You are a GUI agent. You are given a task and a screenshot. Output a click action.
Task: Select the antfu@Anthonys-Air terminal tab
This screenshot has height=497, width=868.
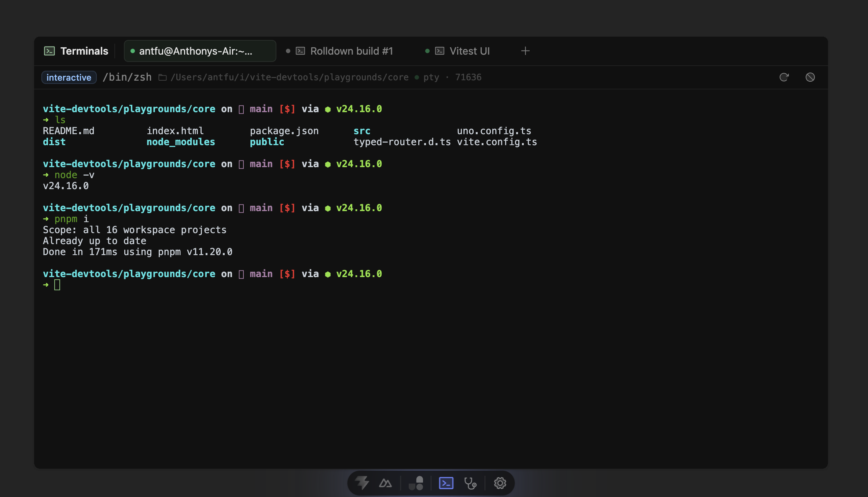(x=200, y=51)
